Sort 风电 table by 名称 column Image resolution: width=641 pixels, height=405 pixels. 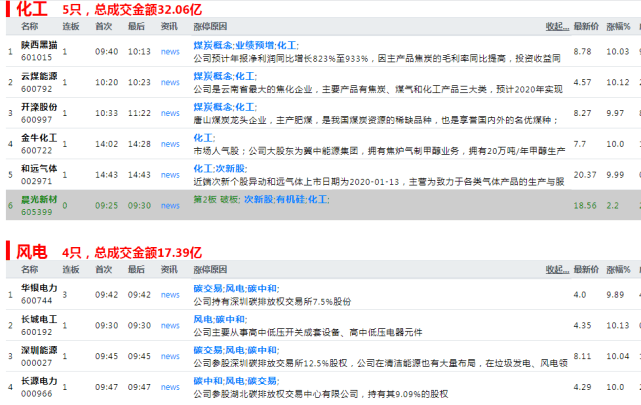pyautogui.click(x=29, y=270)
